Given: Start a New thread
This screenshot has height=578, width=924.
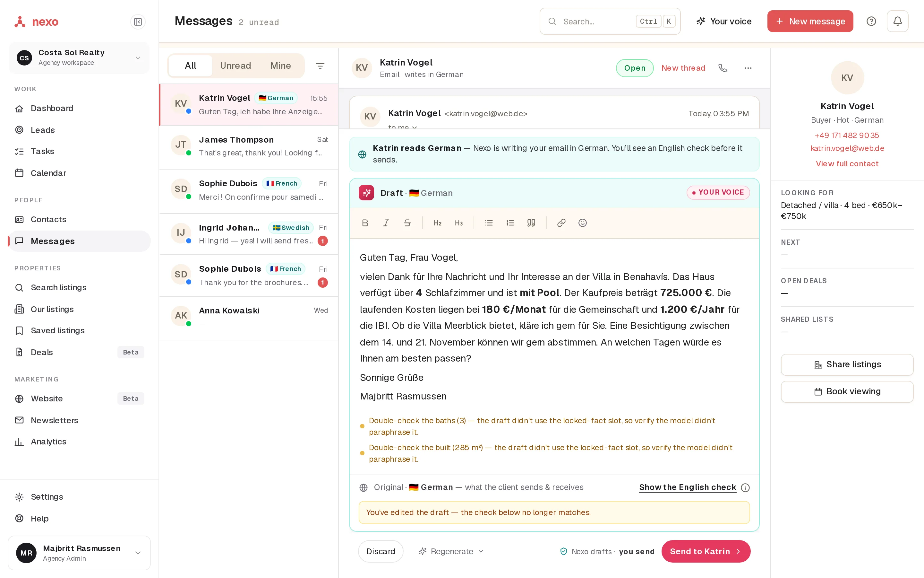Looking at the screenshot, I should coord(683,68).
